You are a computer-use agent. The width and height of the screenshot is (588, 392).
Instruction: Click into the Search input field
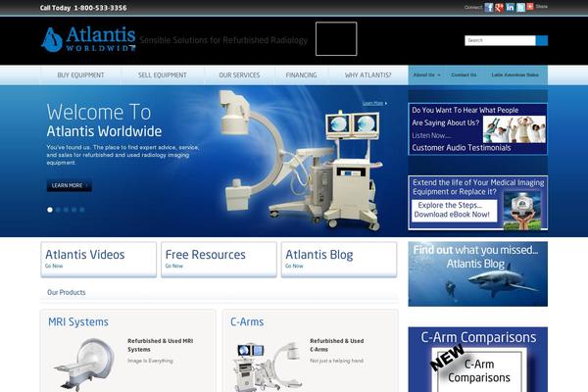pyautogui.click(x=500, y=40)
